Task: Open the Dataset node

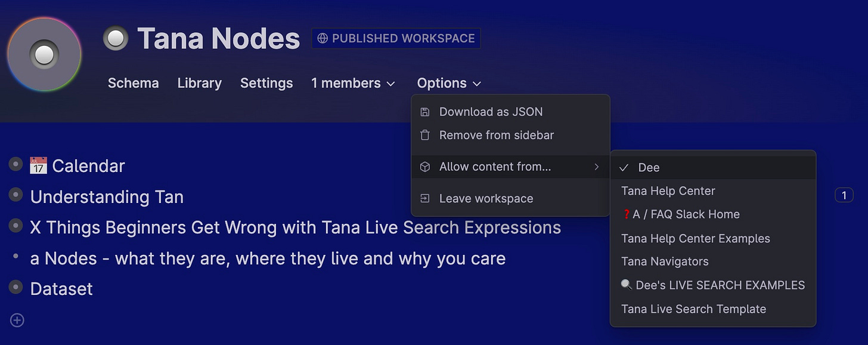Action: [61, 289]
